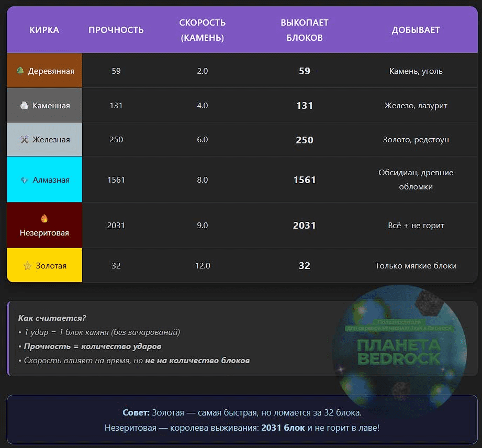Click the iron crossed pickaxes icon
482x448 pixels.
pyautogui.click(x=24, y=140)
